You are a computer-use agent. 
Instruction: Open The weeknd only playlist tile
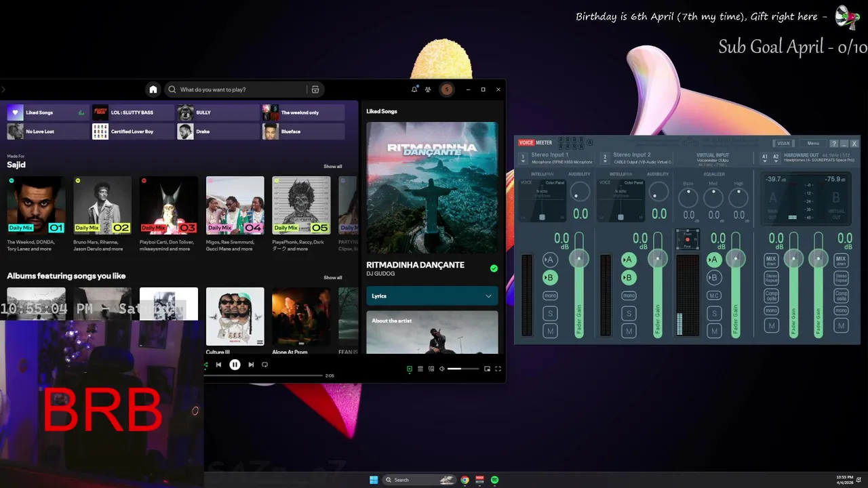click(x=303, y=113)
